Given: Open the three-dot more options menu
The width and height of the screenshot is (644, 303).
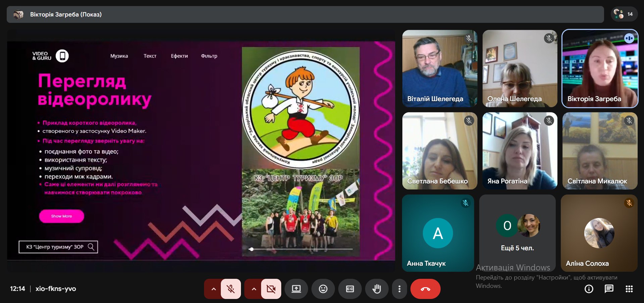Looking at the screenshot, I should [x=399, y=289].
